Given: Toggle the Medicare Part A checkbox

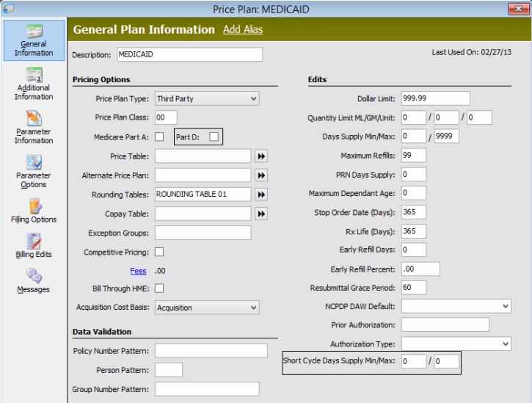Looking at the screenshot, I should pyautogui.click(x=159, y=137).
